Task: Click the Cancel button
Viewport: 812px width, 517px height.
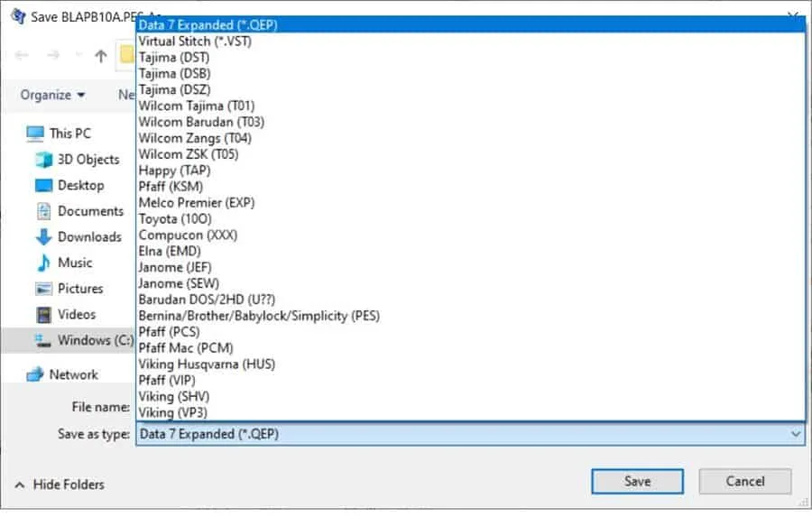Action: [745, 482]
